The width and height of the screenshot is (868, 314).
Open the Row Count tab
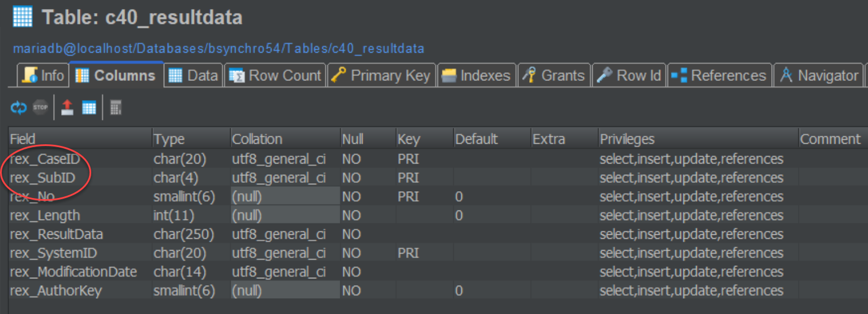click(275, 75)
